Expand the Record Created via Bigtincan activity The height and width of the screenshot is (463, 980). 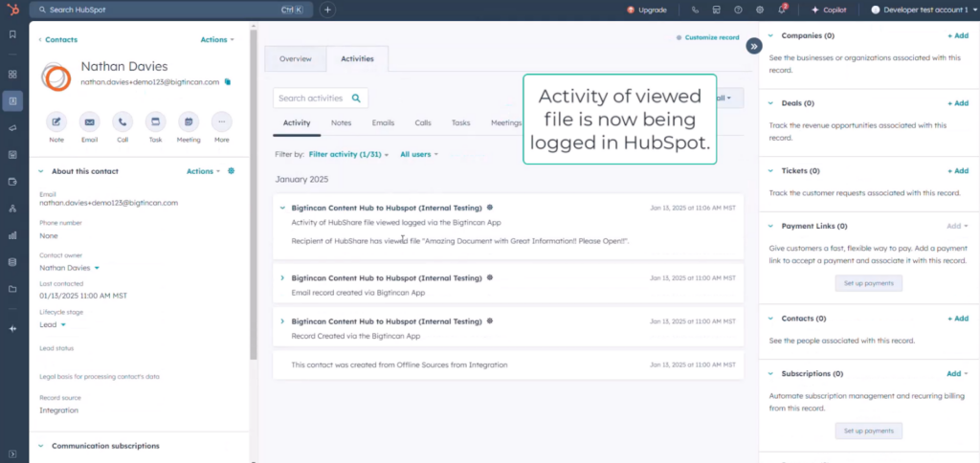pos(282,321)
